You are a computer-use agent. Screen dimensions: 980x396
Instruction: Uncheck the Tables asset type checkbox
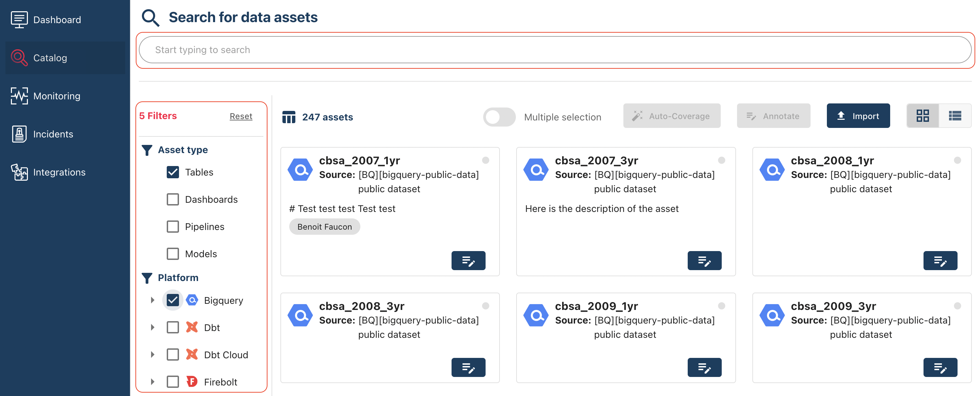coord(173,172)
